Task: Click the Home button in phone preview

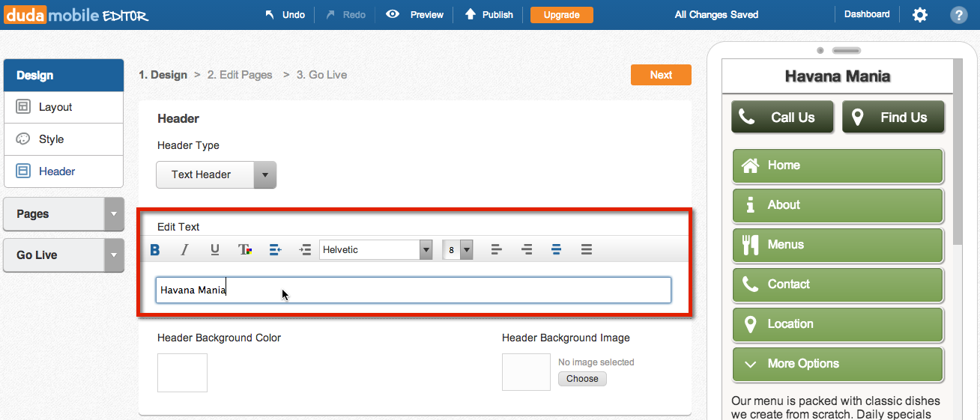Action: coord(838,165)
